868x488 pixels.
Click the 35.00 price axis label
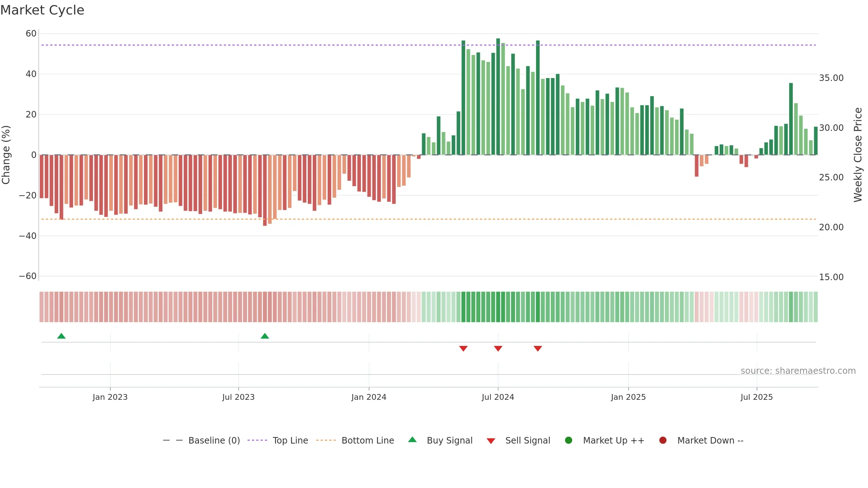[x=831, y=78]
